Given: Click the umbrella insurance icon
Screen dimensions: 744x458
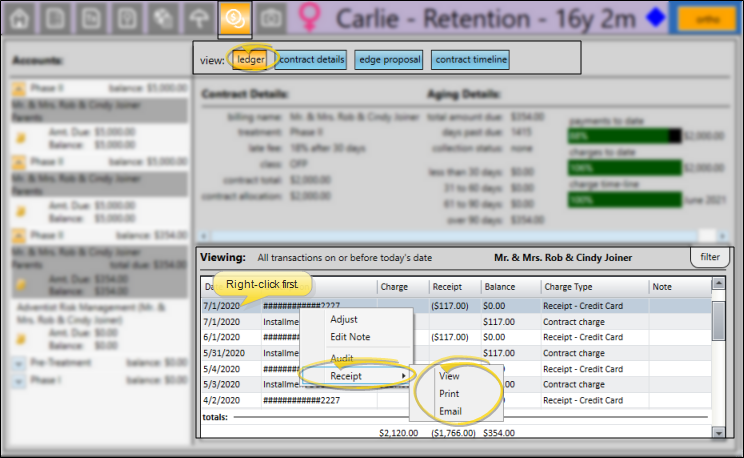Looking at the screenshot, I should click(199, 18).
